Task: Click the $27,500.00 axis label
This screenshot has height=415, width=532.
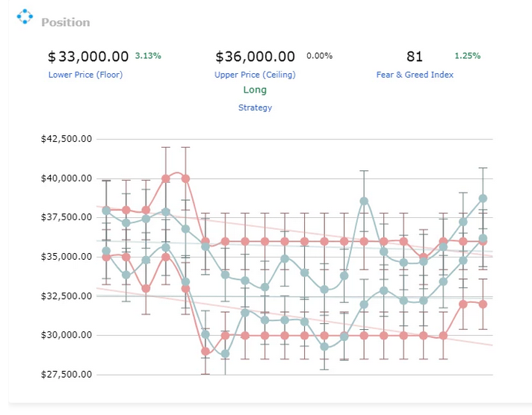Action: click(66, 374)
